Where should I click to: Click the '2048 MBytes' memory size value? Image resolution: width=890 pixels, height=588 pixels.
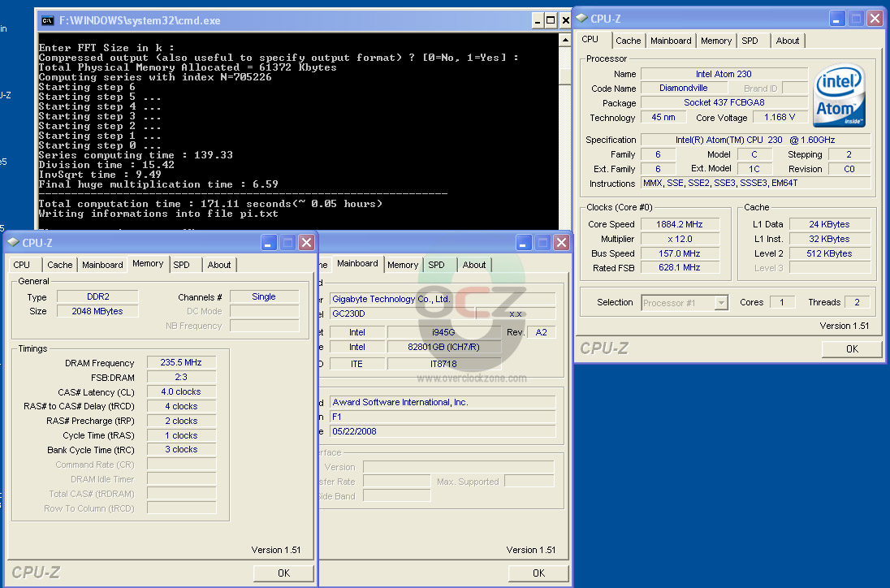pyautogui.click(x=97, y=311)
